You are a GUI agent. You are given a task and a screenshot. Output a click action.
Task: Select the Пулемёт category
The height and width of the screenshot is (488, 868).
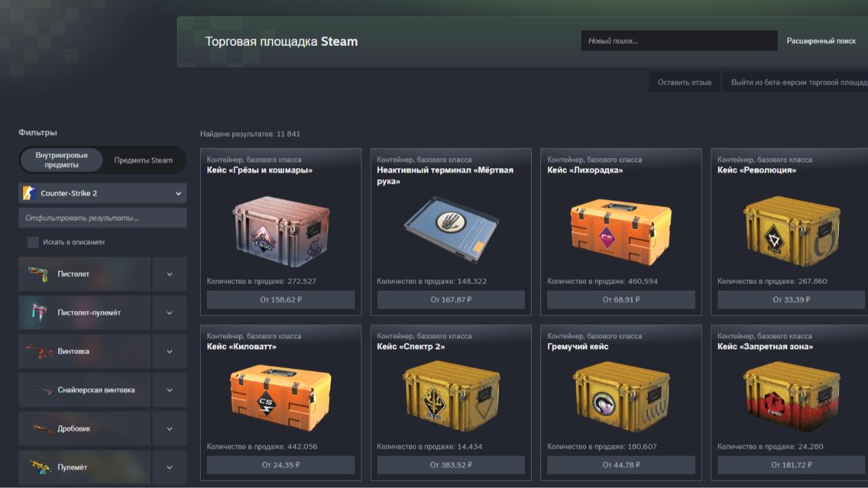click(x=84, y=468)
